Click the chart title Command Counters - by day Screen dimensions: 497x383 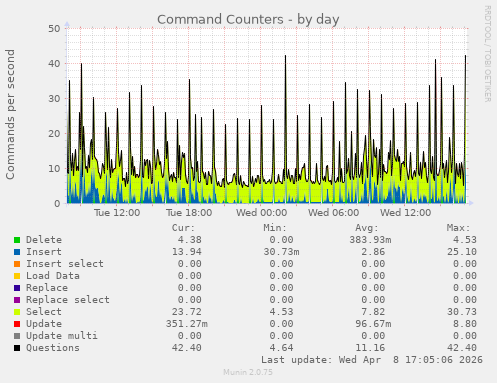coord(248,19)
